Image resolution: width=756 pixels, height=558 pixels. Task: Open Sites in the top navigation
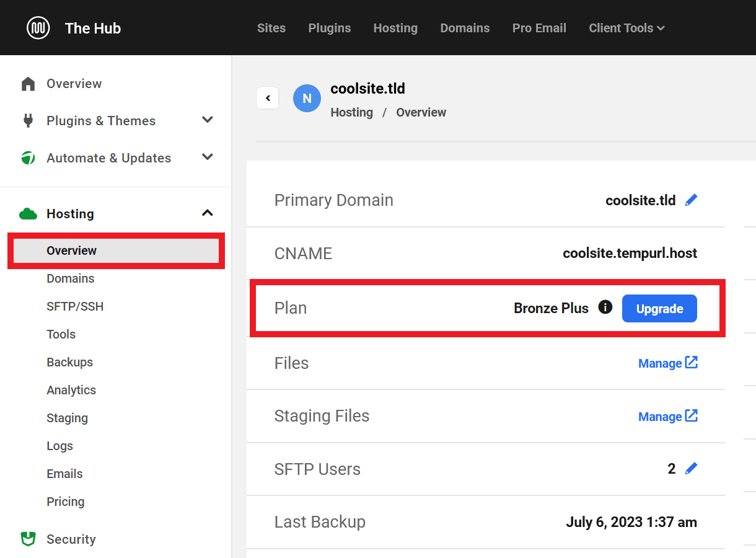[271, 28]
